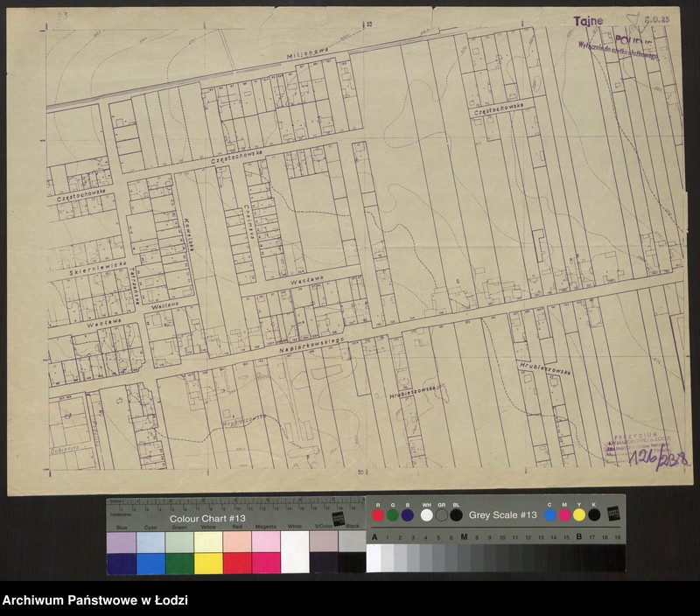Click the 'M' marker on grey scale strip

click(x=463, y=537)
